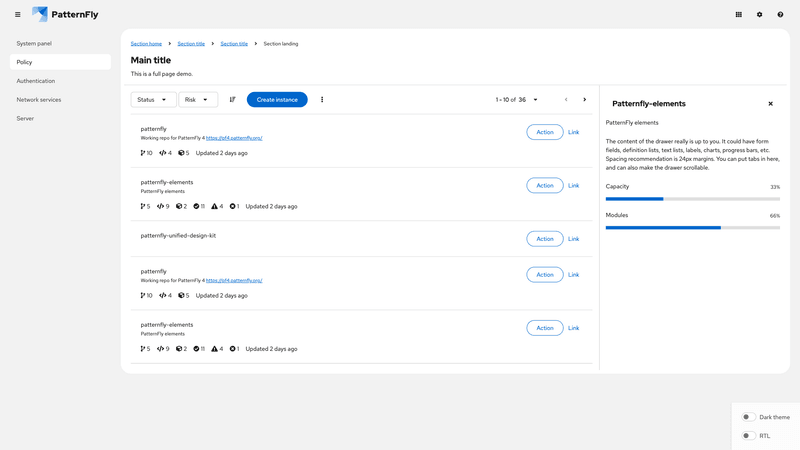Open the Risk filter dropdown
Screen dimensions: 800x450
click(x=198, y=99)
